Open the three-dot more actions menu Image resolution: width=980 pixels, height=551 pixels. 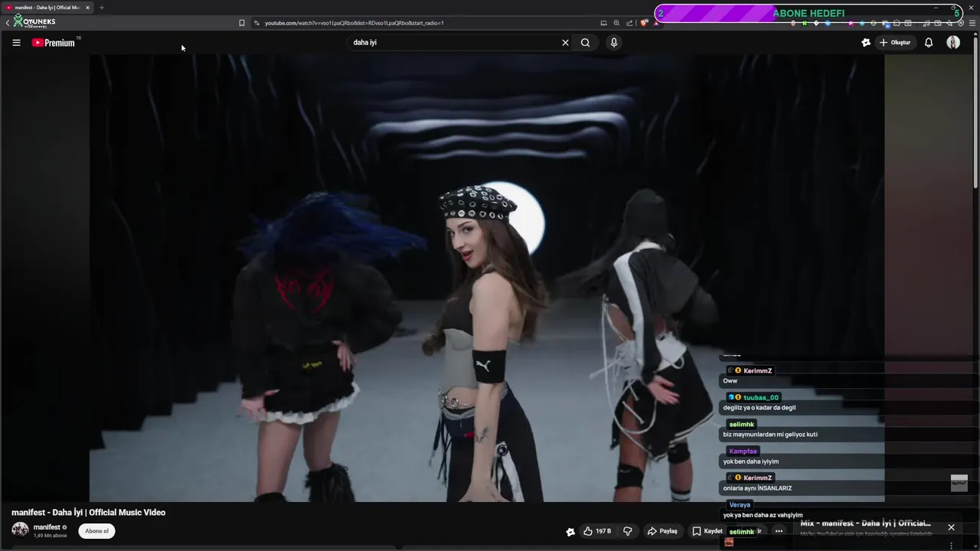[x=779, y=531]
